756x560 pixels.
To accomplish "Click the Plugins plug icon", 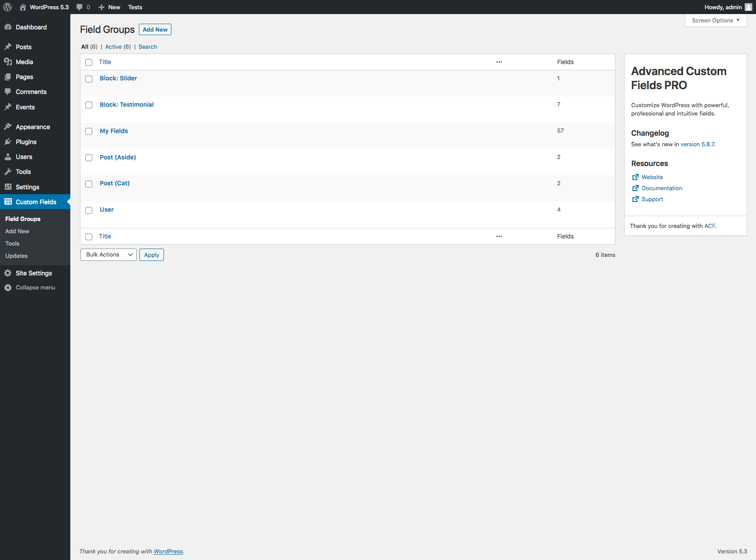I will pos(8,141).
